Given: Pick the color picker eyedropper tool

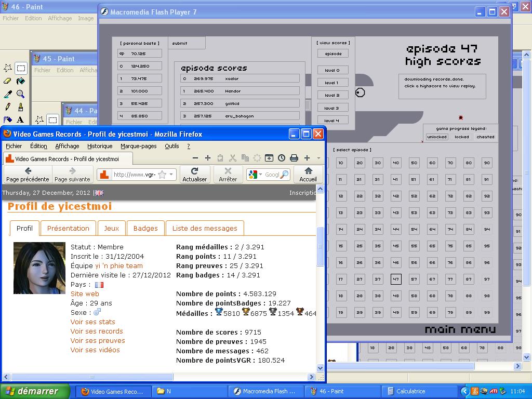Looking at the screenshot, I should coord(8,94).
